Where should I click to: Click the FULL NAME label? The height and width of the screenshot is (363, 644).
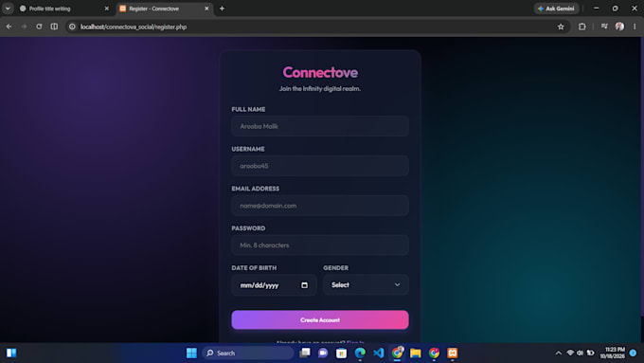pyautogui.click(x=248, y=109)
